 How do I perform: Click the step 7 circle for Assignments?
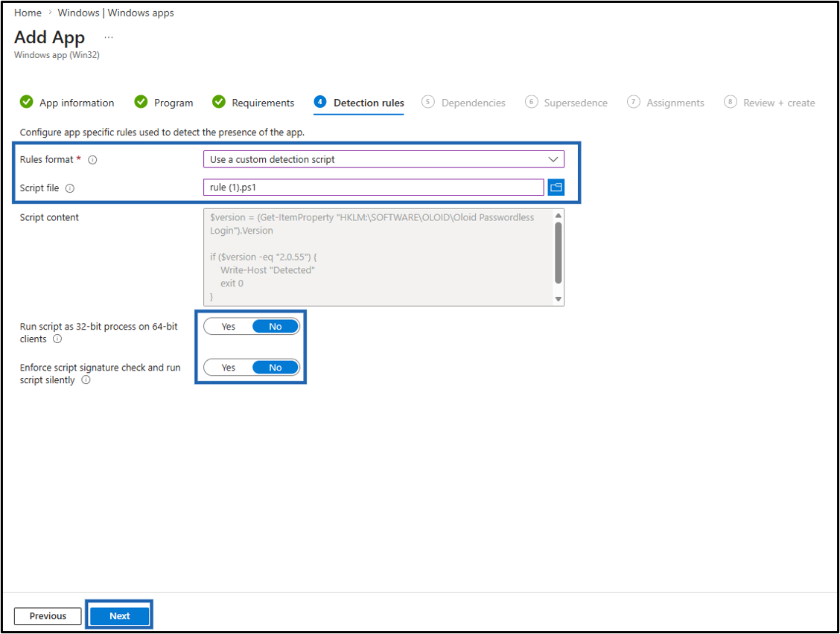click(633, 102)
